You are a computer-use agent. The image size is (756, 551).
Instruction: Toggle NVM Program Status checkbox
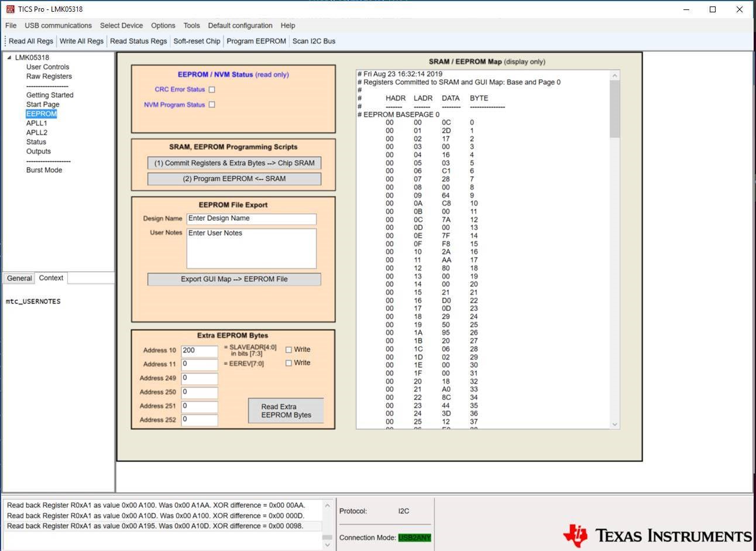(x=212, y=105)
